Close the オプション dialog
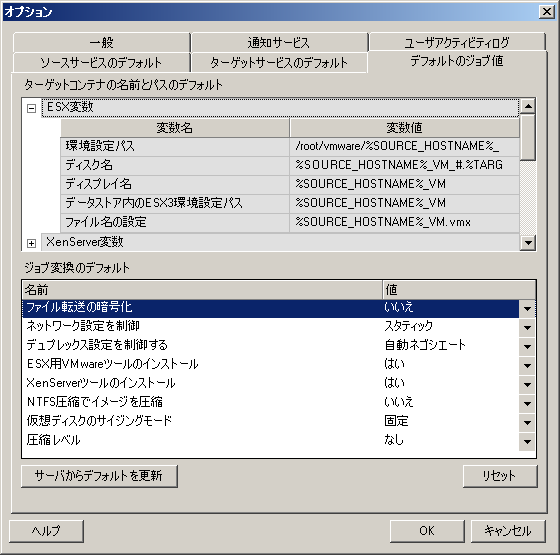The height and width of the screenshot is (555, 560). tap(547, 12)
